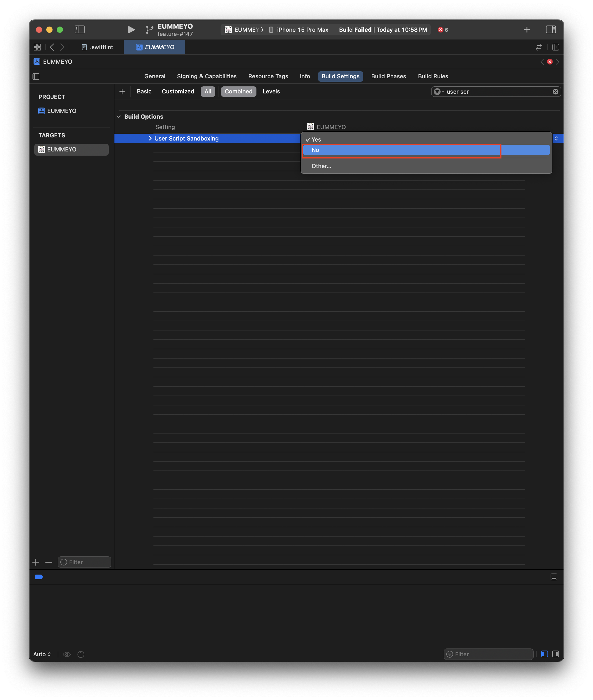Show the console pane toggle
The width and height of the screenshot is (593, 700).
click(x=555, y=654)
